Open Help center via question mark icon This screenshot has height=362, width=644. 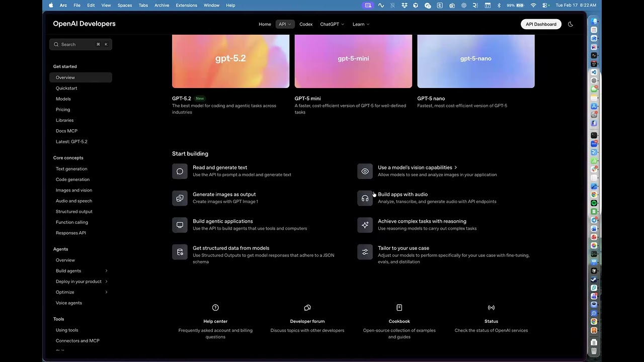pyautogui.click(x=215, y=308)
